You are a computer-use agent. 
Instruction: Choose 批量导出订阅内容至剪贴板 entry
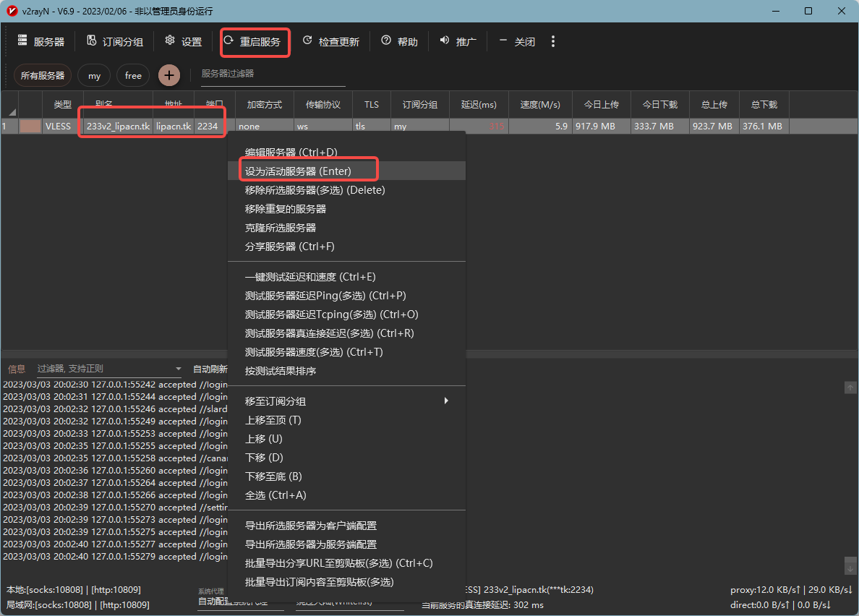tap(346, 582)
